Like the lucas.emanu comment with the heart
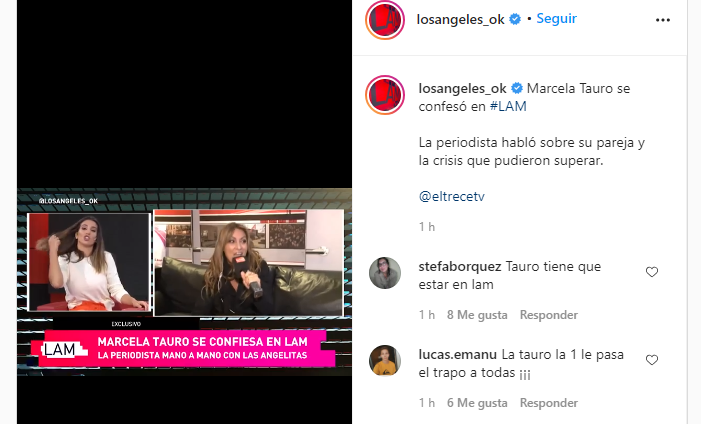 pos(652,360)
